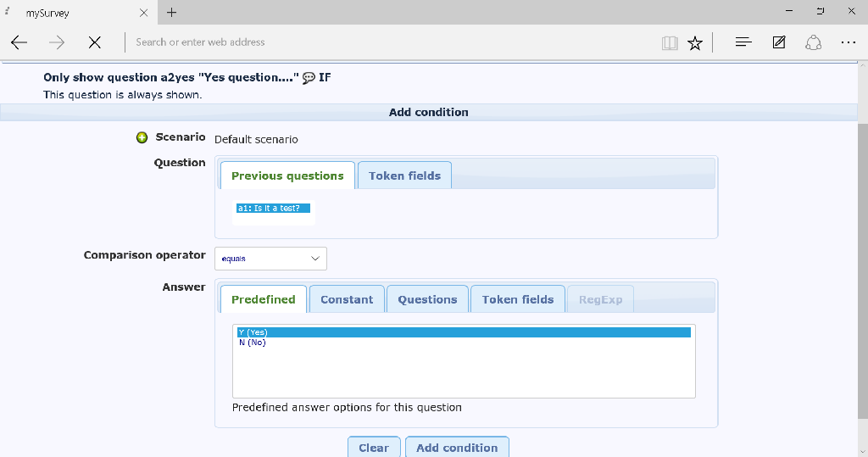This screenshot has height=457, width=868.
Task: Go back with the left arrow
Action: pos(19,42)
